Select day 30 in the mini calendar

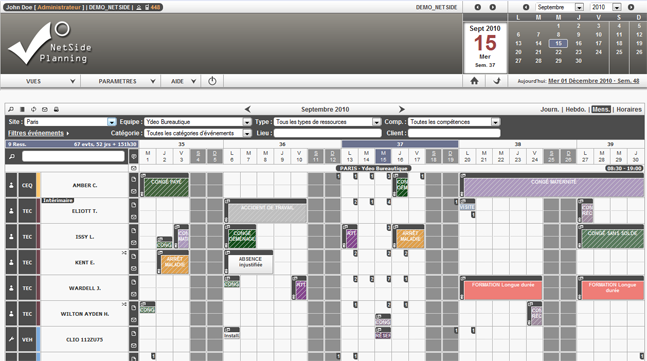pos(579,61)
